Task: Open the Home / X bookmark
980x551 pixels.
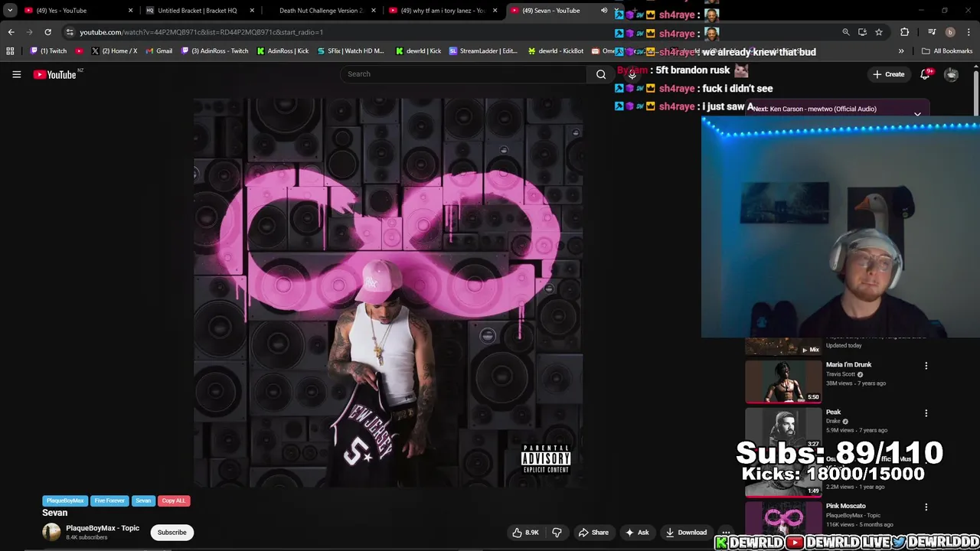Action: click(x=114, y=51)
